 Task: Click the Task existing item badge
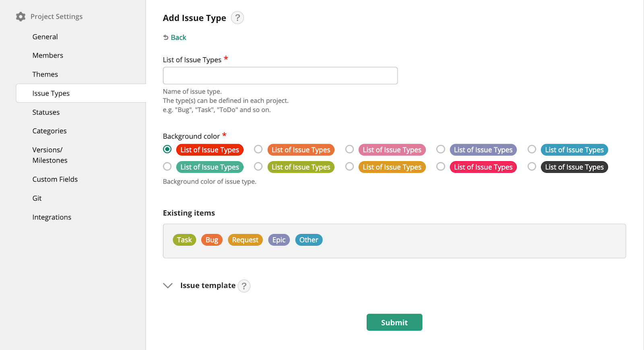184,240
